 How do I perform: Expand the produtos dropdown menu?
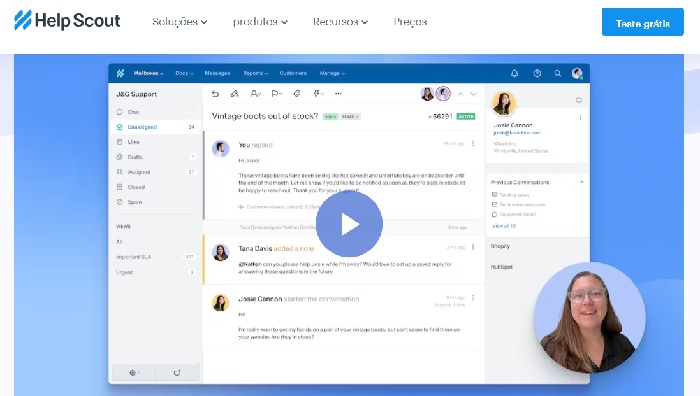(x=260, y=21)
